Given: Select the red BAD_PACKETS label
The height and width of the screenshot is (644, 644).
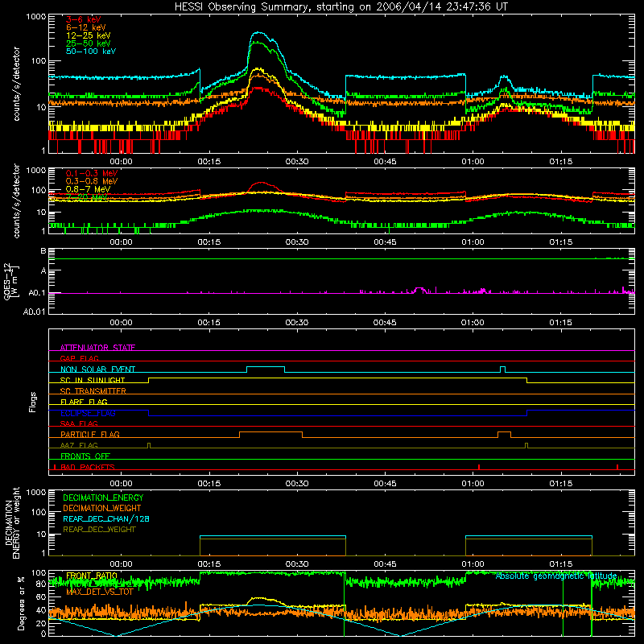Looking at the screenshot, I should tap(88, 467).
